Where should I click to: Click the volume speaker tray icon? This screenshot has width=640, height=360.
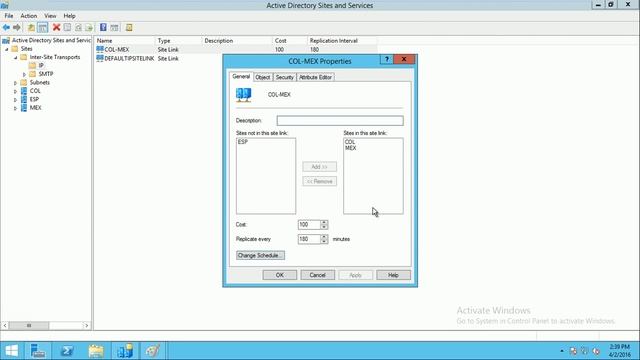coord(596,351)
